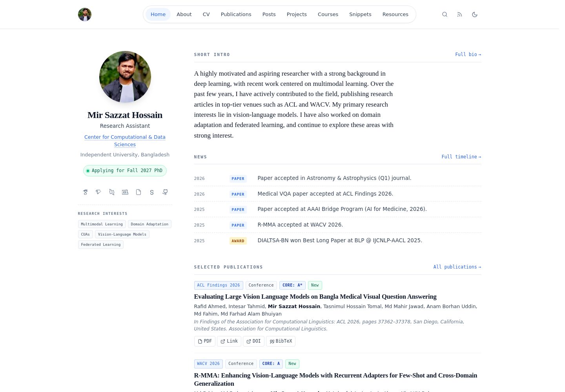Click the large profile photo
The width and height of the screenshot is (565, 392).
click(125, 77)
